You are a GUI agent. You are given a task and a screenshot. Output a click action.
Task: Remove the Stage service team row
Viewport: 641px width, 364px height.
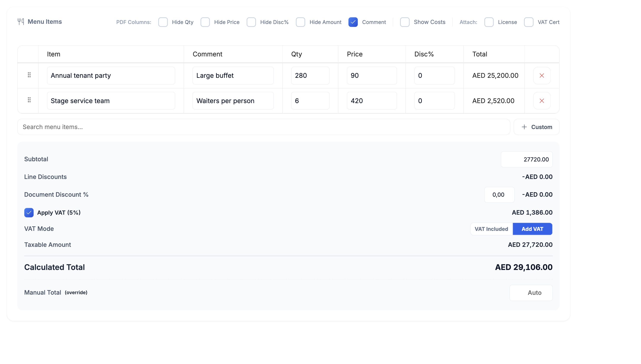tap(542, 101)
